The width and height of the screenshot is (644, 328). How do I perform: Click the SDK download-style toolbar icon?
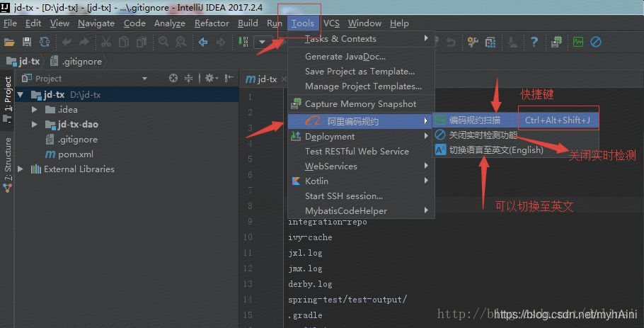(x=512, y=42)
